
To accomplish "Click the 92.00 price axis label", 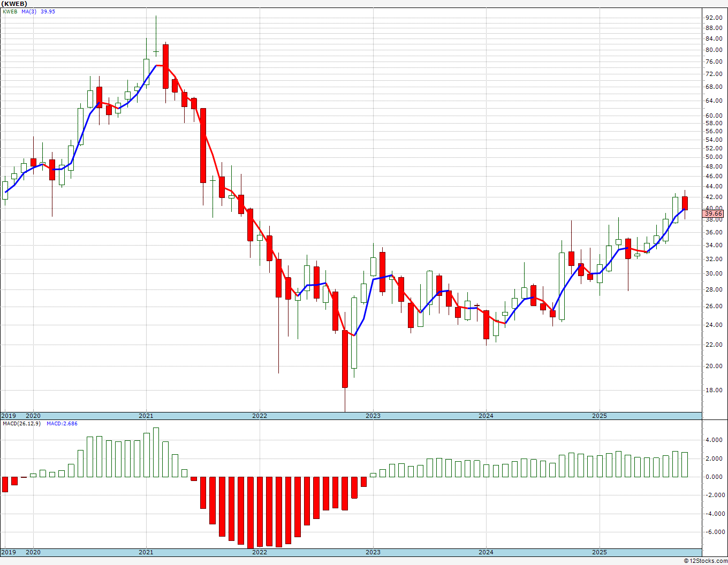I will 714,18.
